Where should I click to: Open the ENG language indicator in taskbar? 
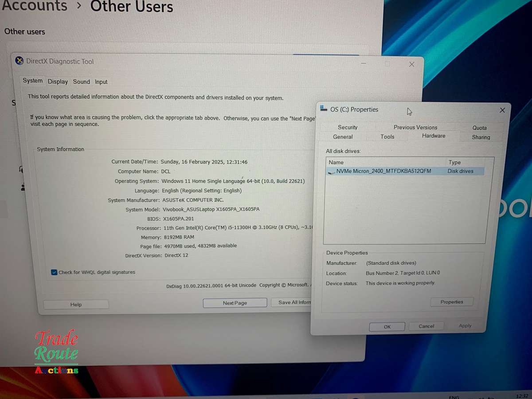(x=455, y=396)
